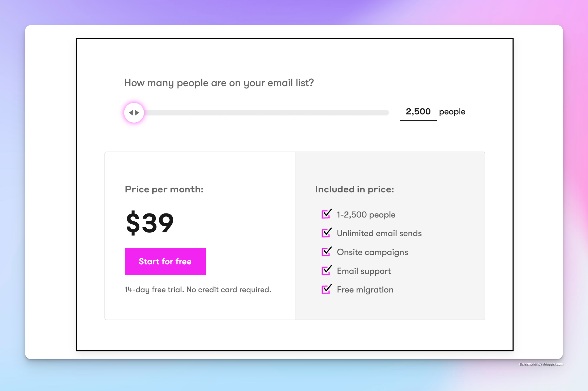This screenshot has height=391, width=588.
Task: Click the Included in price heading
Action: (x=354, y=189)
